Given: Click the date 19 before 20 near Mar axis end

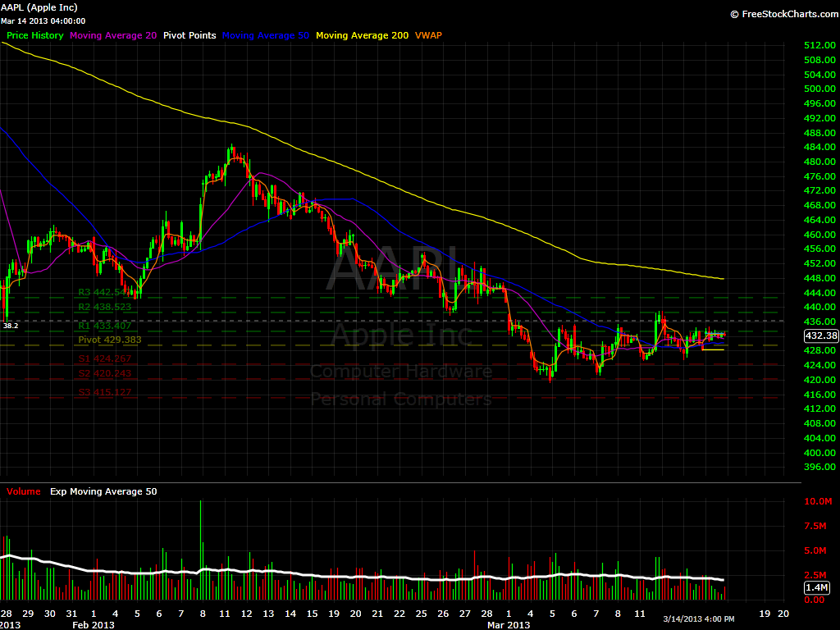Looking at the screenshot, I should [765, 614].
